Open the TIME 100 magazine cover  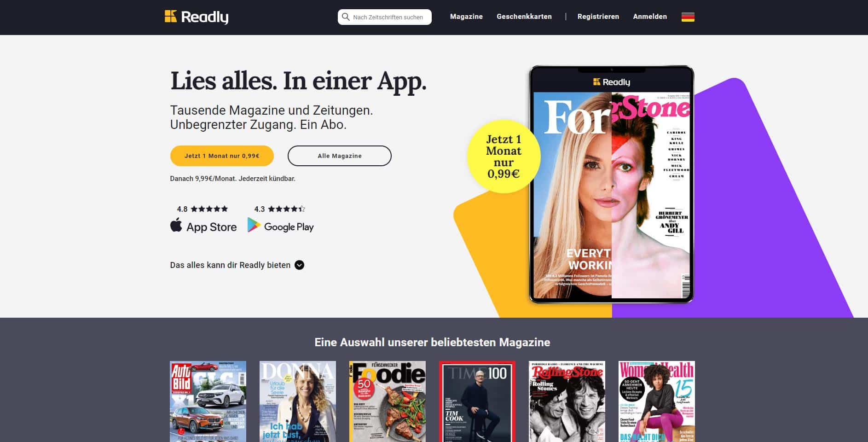477,401
